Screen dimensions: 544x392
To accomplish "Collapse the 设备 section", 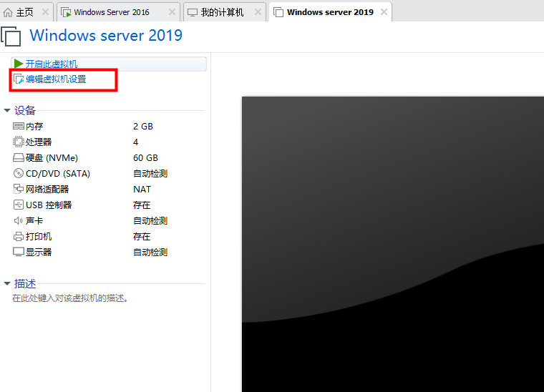I will coord(7,111).
